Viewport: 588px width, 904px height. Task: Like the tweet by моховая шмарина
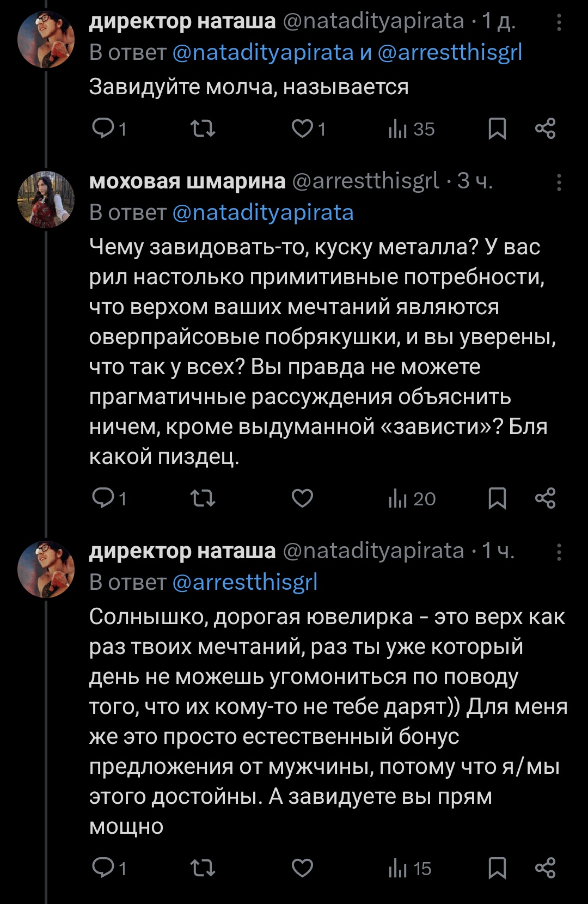pos(303,498)
